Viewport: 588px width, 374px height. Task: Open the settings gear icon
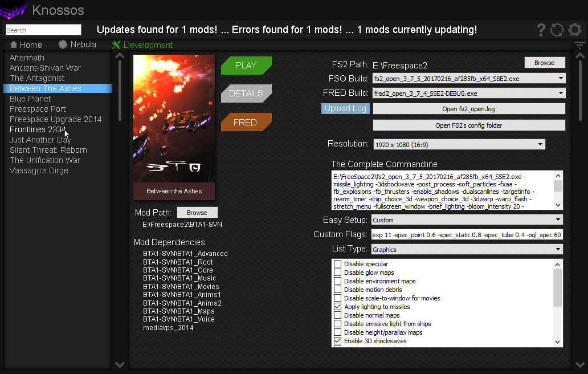coord(574,30)
